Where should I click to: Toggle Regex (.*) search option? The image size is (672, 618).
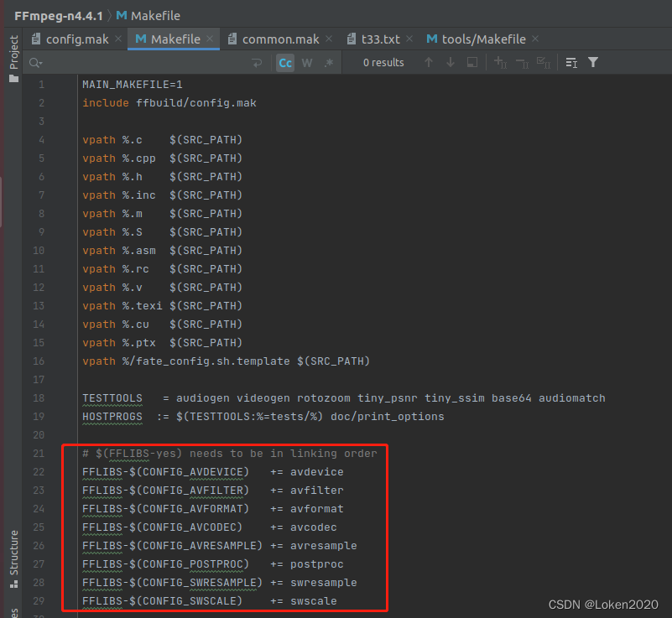[329, 63]
